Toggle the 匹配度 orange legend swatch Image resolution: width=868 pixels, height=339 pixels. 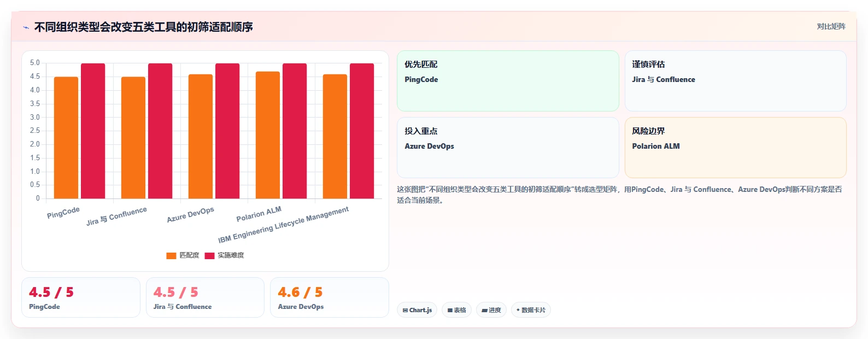point(171,255)
